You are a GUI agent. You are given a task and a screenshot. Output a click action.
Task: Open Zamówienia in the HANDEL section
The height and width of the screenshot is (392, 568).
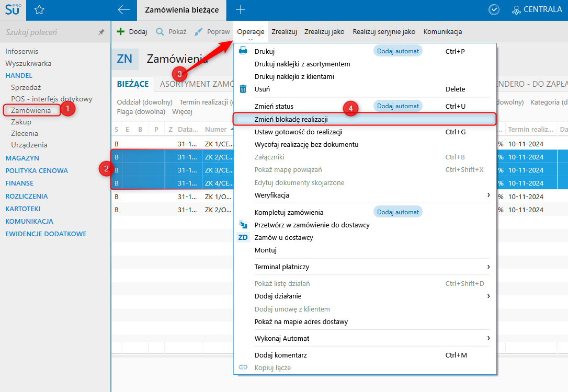pyautogui.click(x=31, y=110)
